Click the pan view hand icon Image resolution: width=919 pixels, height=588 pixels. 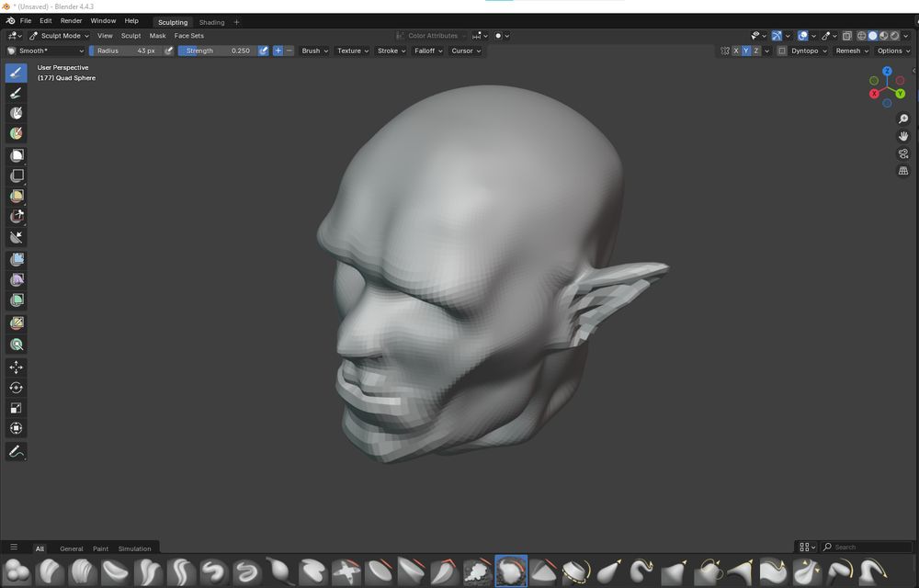point(903,136)
